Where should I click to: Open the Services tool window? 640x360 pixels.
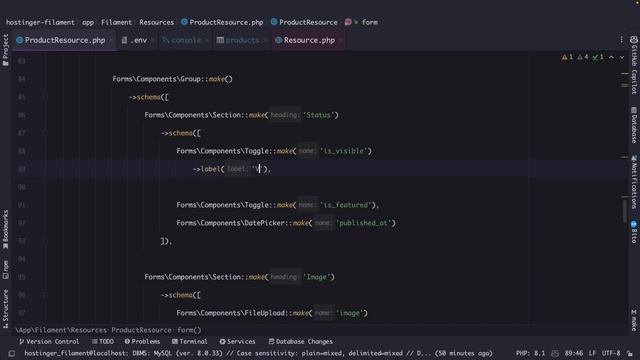(237, 342)
